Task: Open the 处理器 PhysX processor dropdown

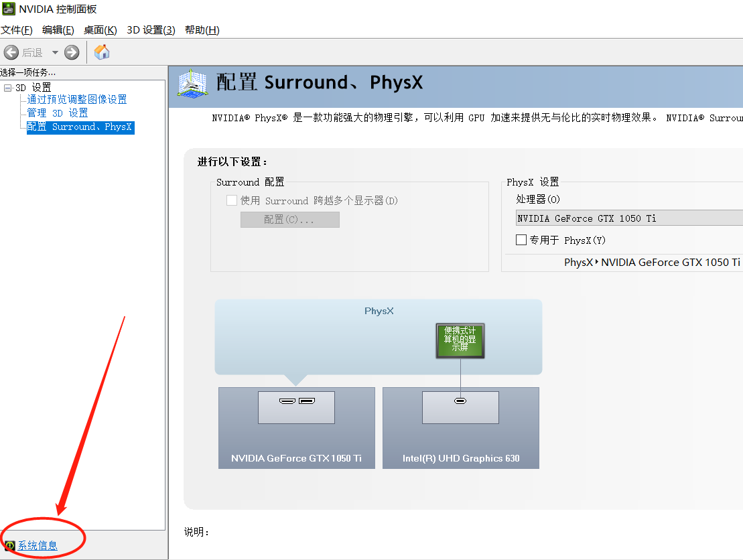Action: (629, 218)
